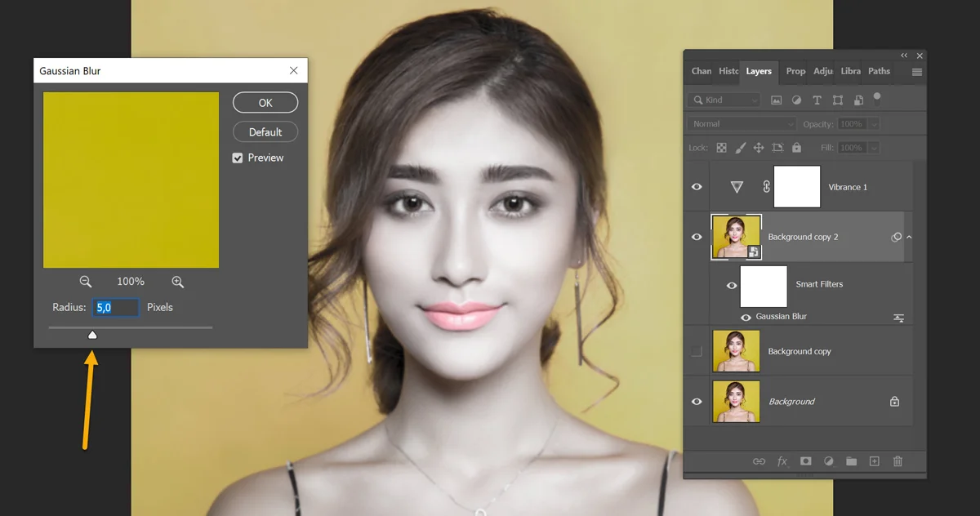Viewport: 980px width, 516px height.
Task: Open the Opacity value dropdown arrow
Action: click(874, 124)
